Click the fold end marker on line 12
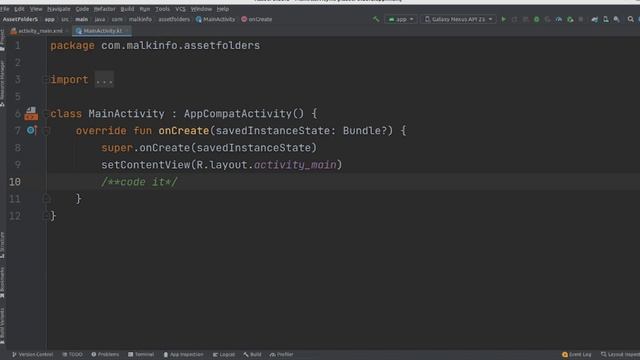This screenshot has height=360, width=640. coord(46,216)
